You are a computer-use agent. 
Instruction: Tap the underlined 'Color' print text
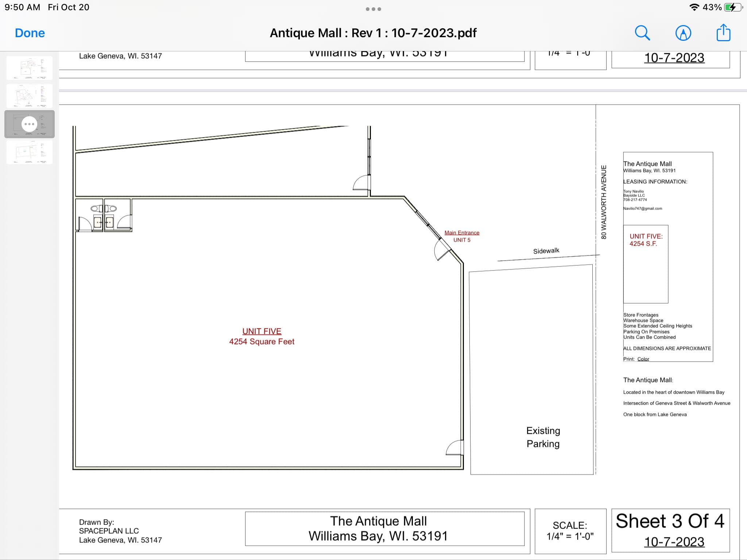(x=643, y=359)
